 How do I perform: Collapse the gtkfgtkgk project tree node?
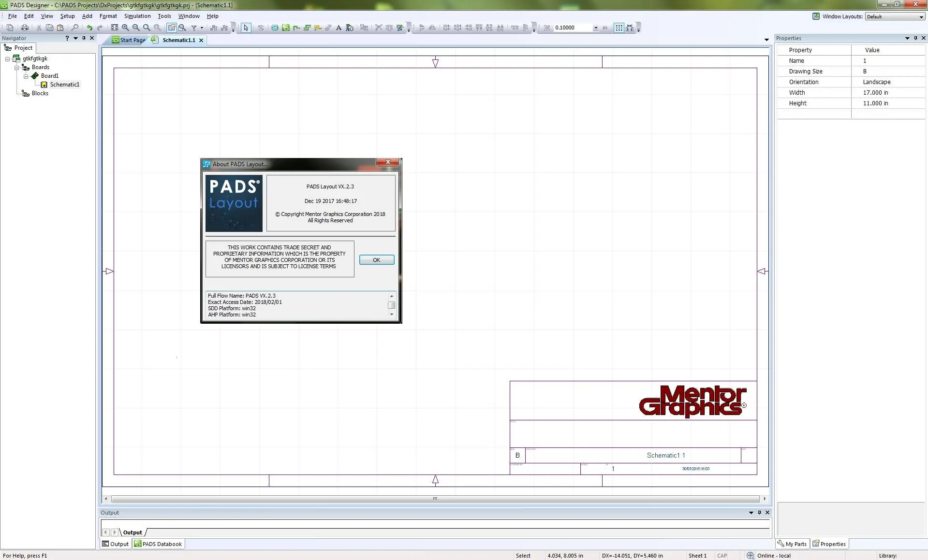[8, 59]
